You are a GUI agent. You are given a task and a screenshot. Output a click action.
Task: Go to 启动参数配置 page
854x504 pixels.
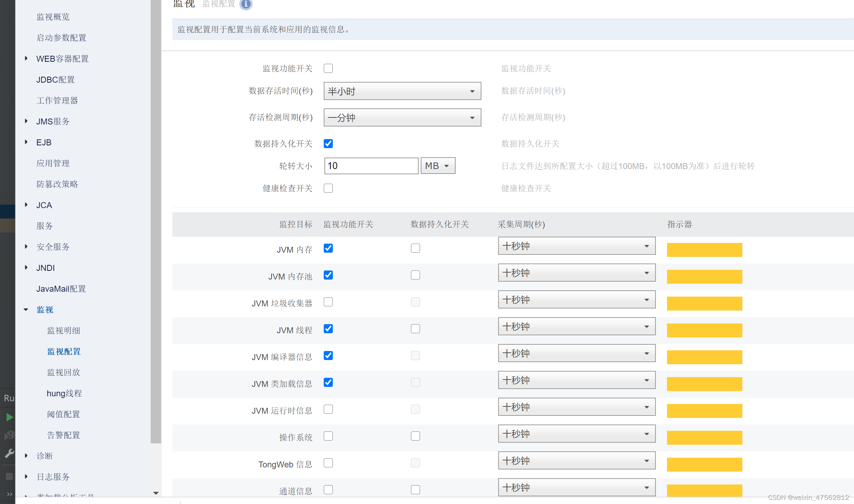61,38
